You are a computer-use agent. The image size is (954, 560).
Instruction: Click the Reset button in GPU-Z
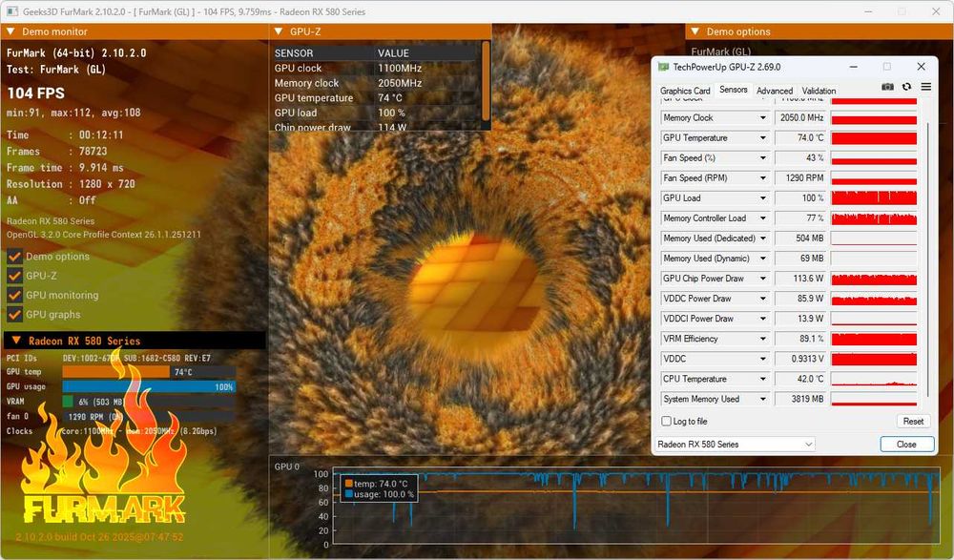(x=913, y=422)
